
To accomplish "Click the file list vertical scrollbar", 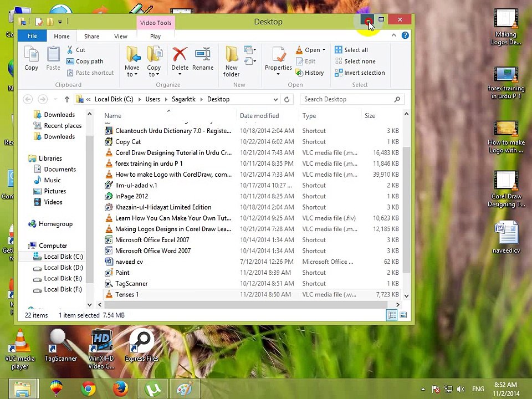I will coord(406,211).
